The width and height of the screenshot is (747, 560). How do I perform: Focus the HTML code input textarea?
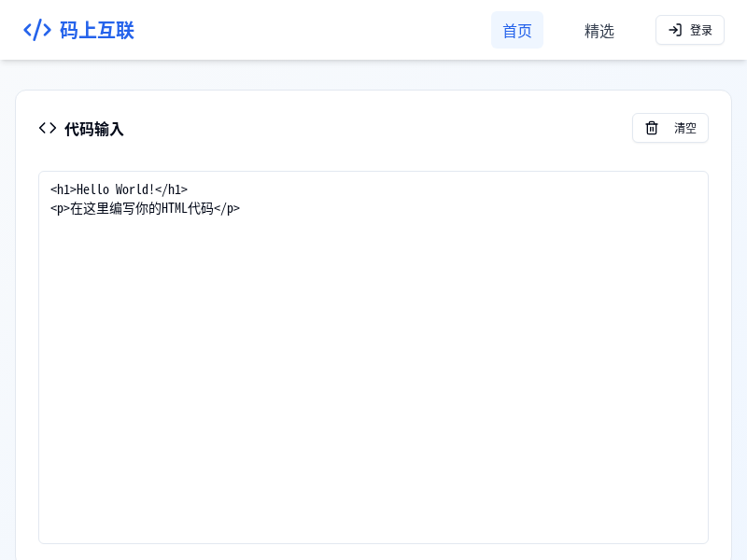(373, 357)
